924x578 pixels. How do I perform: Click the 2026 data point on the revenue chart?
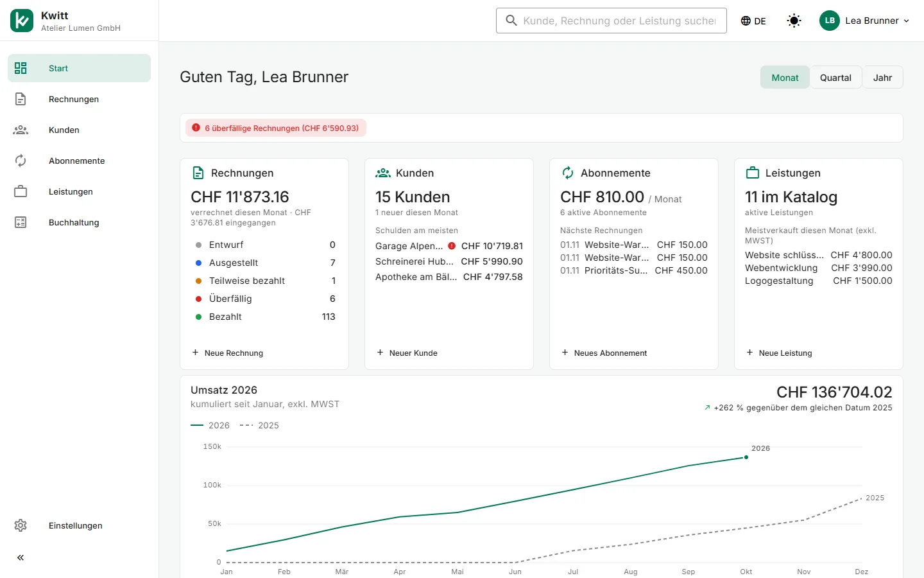746,457
